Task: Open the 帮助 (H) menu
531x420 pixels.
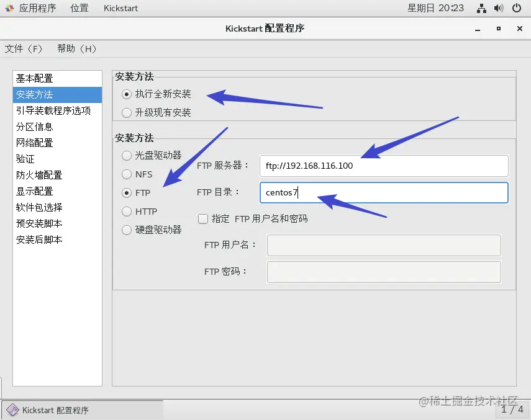Action: click(x=76, y=48)
